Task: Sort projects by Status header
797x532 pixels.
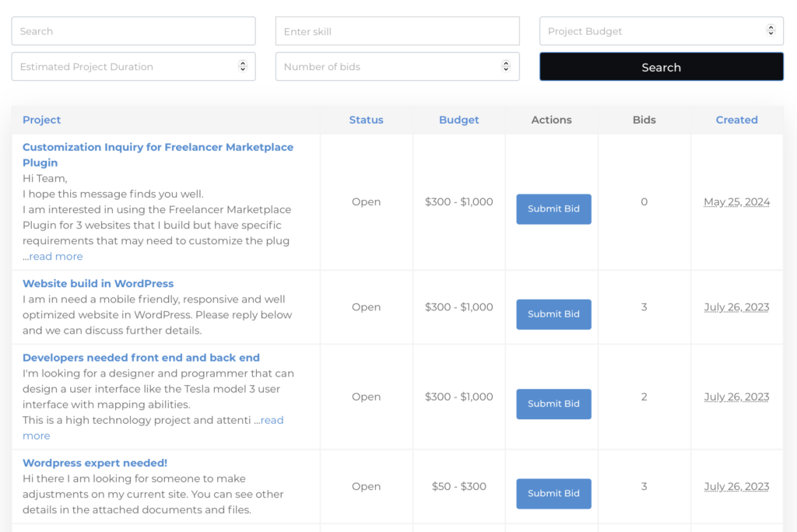Action: [x=366, y=120]
